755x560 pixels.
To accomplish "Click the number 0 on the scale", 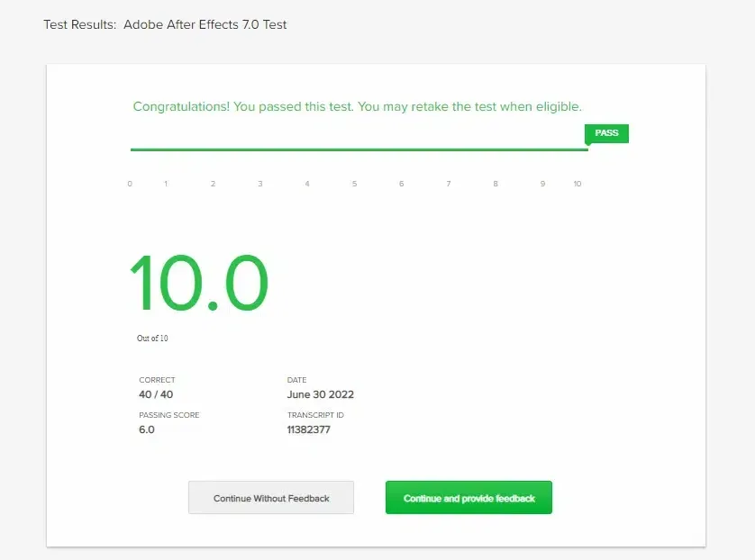I will 130,184.
